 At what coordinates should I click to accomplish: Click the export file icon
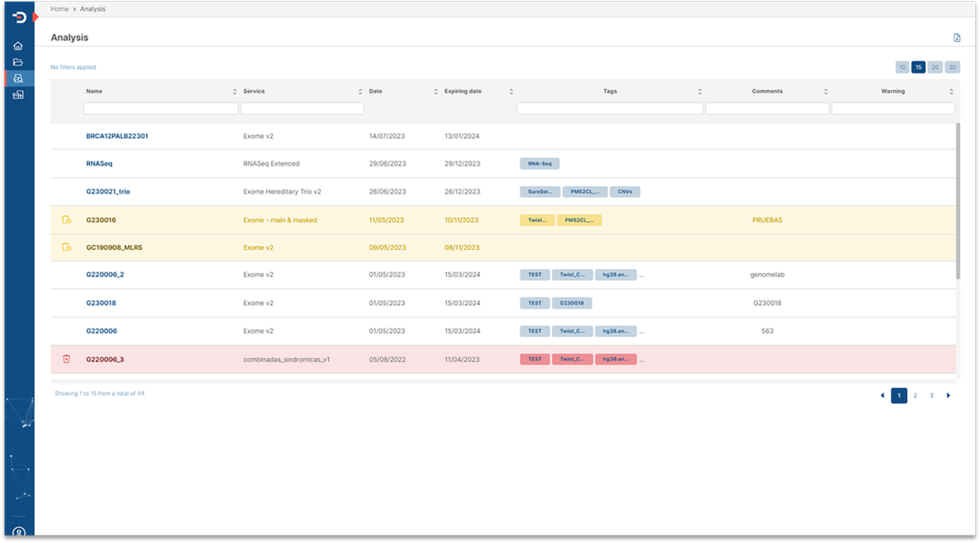pos(956,37)
